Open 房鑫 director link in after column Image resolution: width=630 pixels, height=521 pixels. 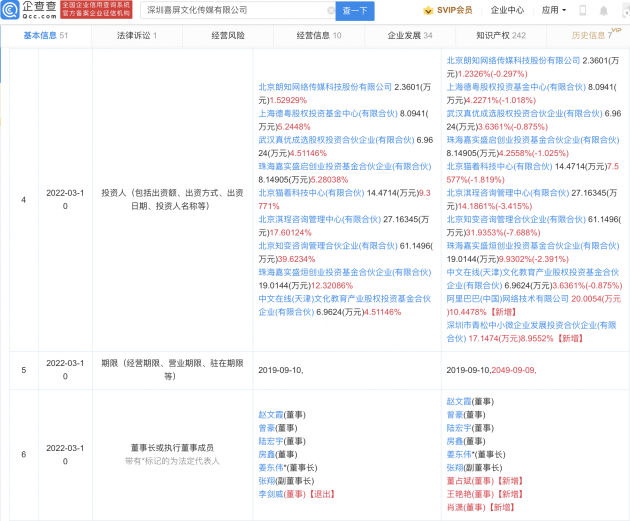point(454,441)
